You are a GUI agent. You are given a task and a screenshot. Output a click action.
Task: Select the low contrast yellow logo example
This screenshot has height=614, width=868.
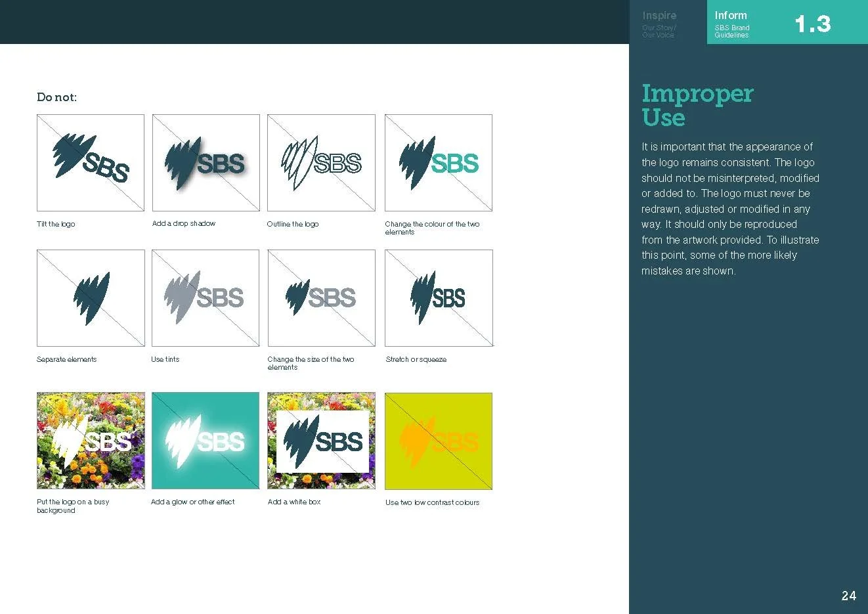[439, 441]
